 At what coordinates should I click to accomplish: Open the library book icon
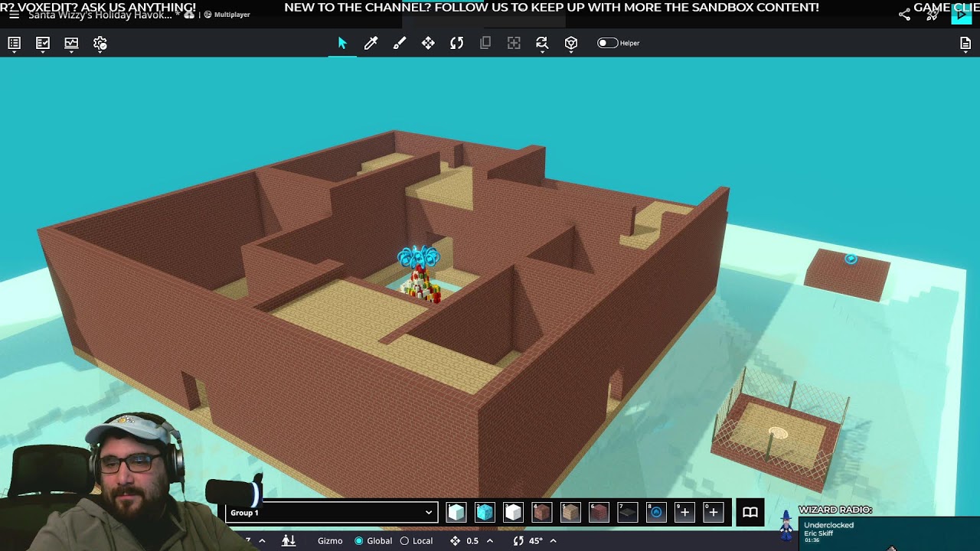pyautogui.click(x=750, y=513)
